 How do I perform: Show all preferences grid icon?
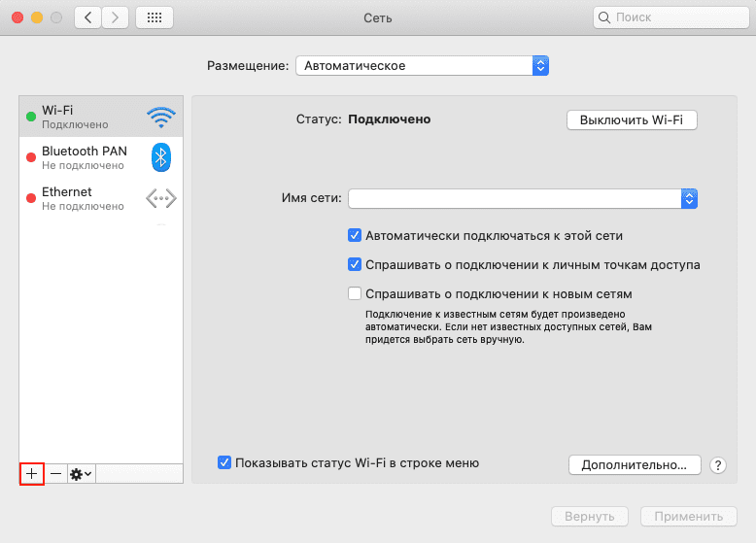155,17
